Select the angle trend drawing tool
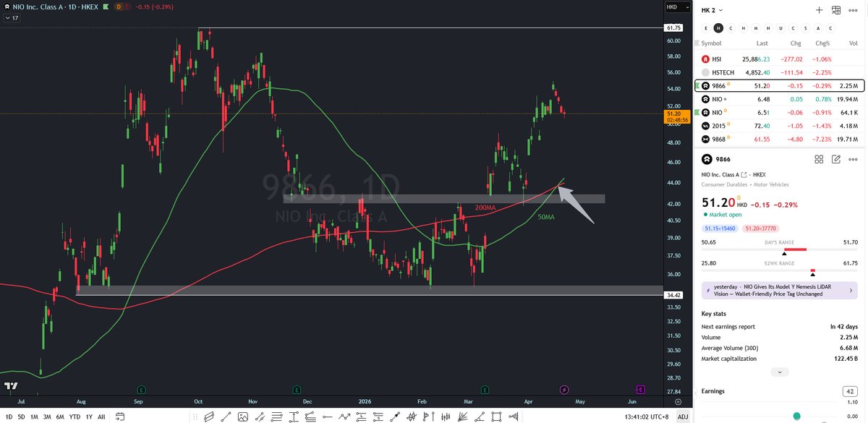868x423 pixels. coord(479,416)
